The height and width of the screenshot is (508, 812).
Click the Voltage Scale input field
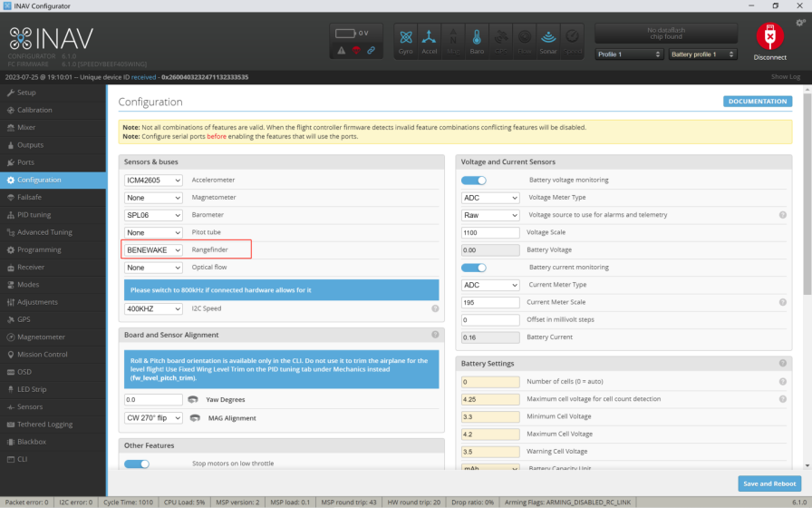[490, 233]
